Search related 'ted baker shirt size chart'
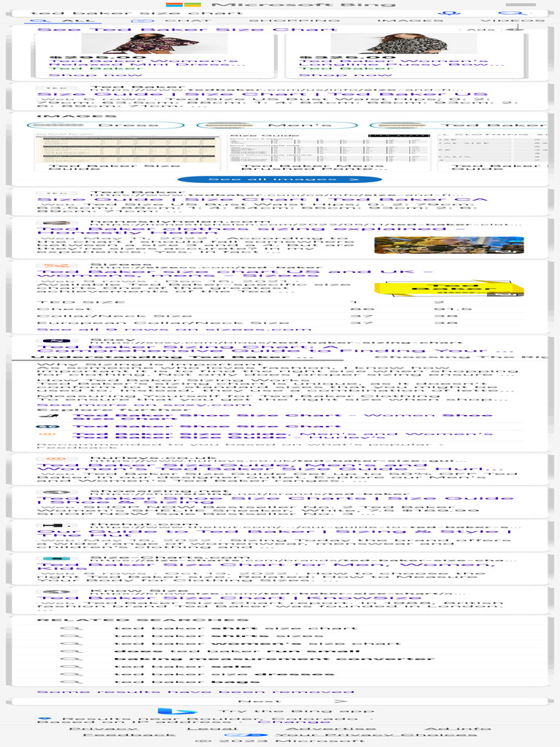The image size is (560, 747). (x=235, y=628)
